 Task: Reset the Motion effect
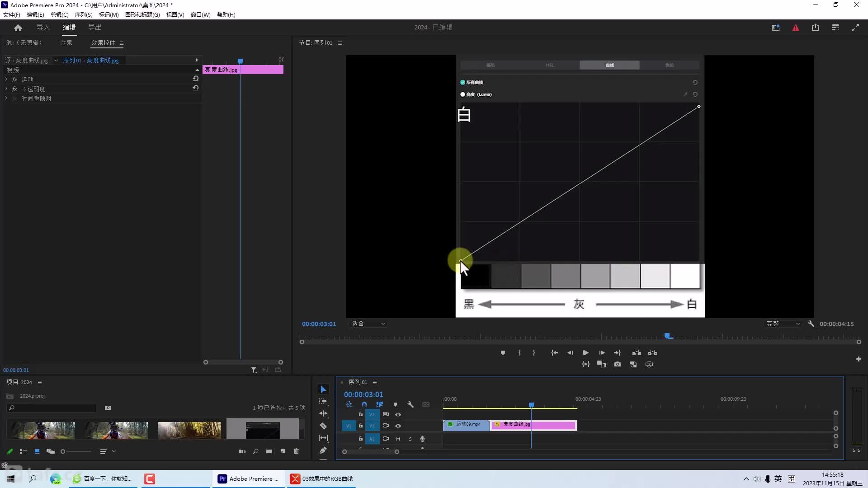click(x=195, y=78)
